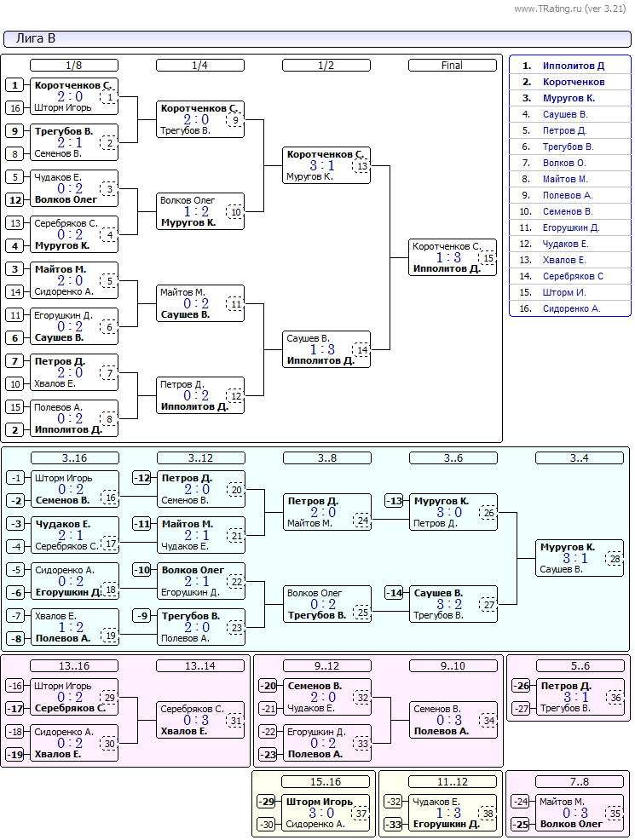Open ranking entry 11. Егорушкин Д.
Image resolution: width=635 pixels, height=840 pixels.
pyautogui.click(x=569, y=227)
